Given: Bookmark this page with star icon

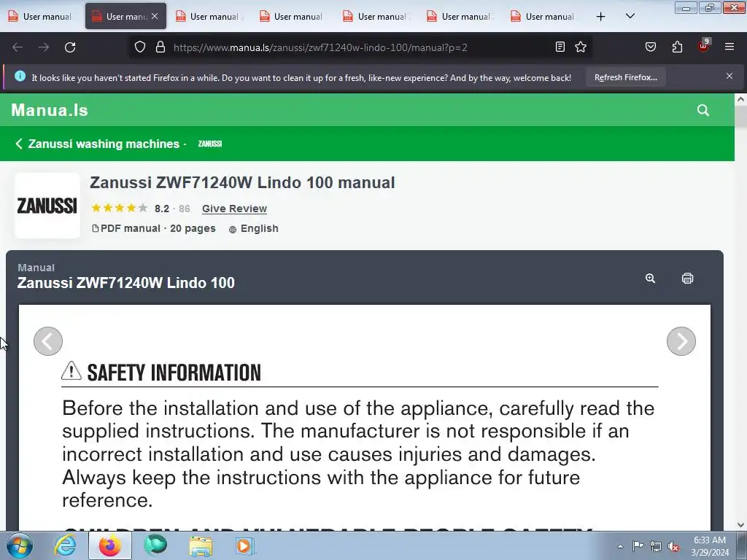Looking at the screenshot, I should [580, 47].
